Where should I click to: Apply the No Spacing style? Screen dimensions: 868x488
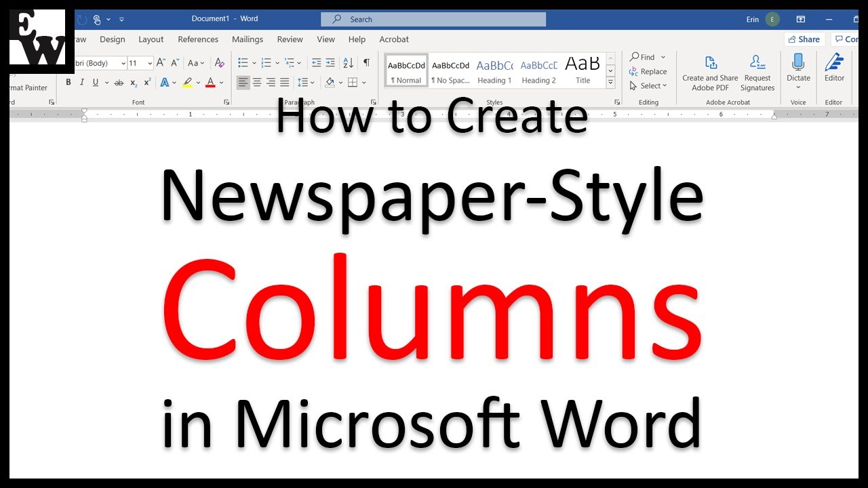[450, 71]
